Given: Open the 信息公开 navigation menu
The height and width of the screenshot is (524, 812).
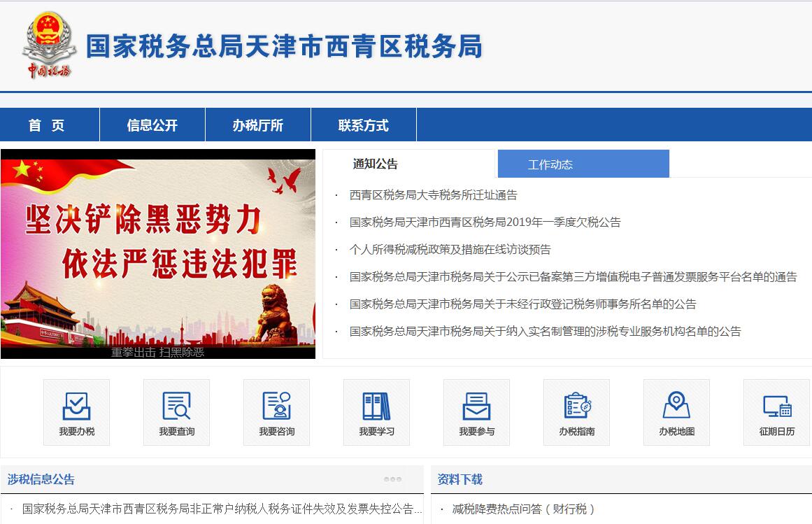Looking at the screenshot, I should pyautogui.click(x=152, y=125).
